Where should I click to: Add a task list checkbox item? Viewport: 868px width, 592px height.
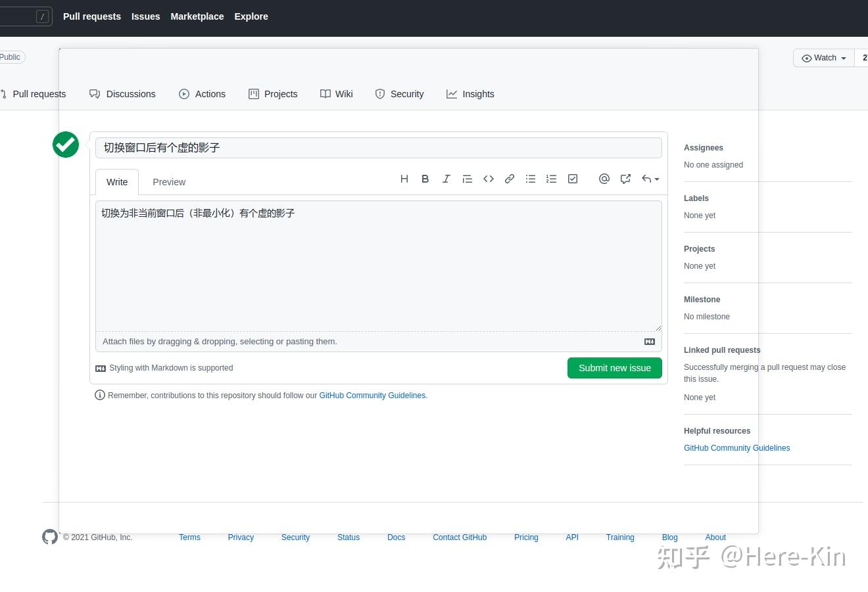[x=573, y=178]
